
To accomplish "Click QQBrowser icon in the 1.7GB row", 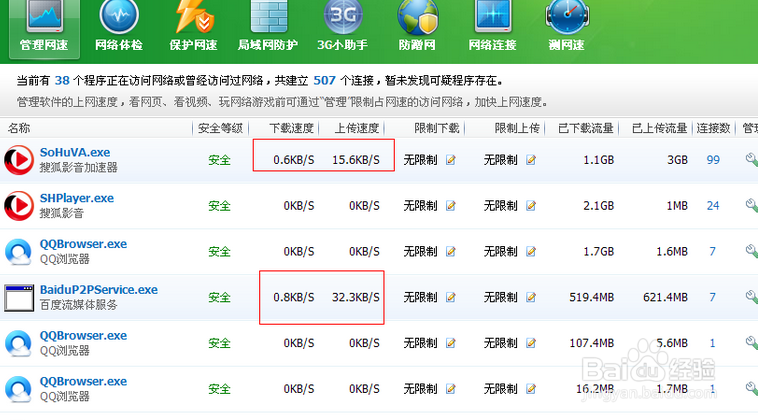I will coord(19,252).
